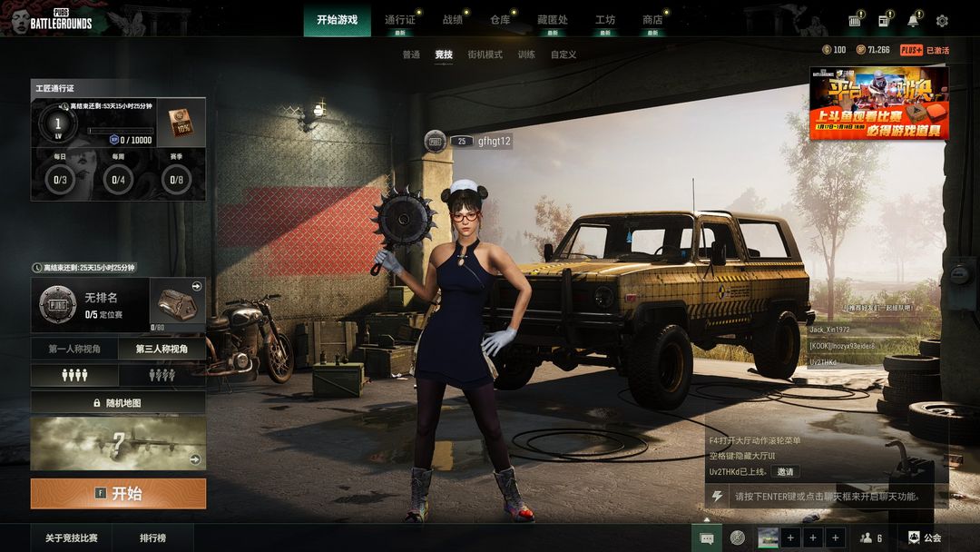The width and height of the screenshot is (980, 552).
Task: Click the first empty teammate plus slot
Action: tap(790, 537)
